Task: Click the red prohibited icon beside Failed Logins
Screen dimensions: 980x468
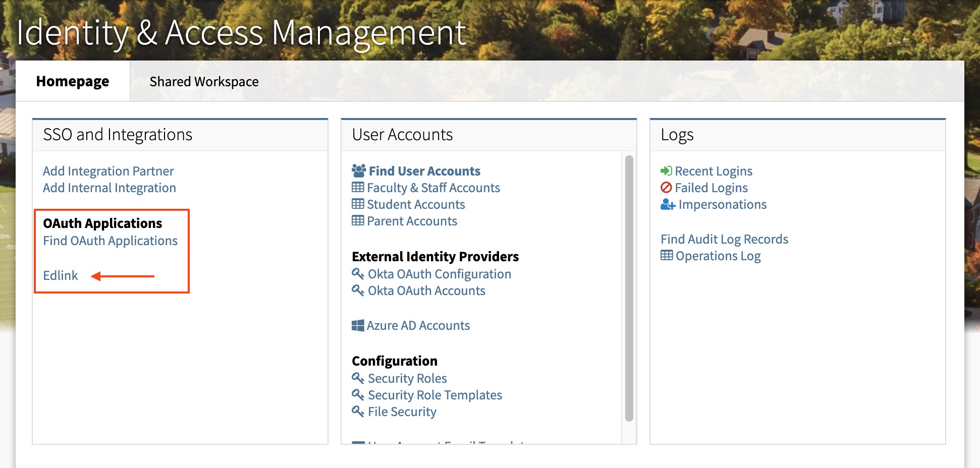Action: coord(666,188)
